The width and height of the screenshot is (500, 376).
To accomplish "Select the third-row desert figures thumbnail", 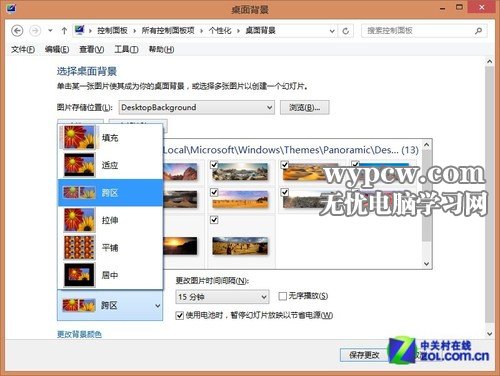I will 240,246.
